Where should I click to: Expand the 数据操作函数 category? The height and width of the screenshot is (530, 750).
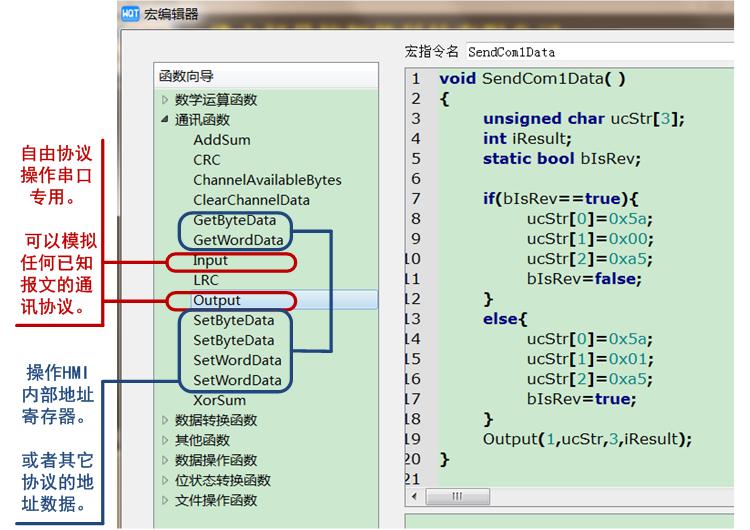[165, 460]
